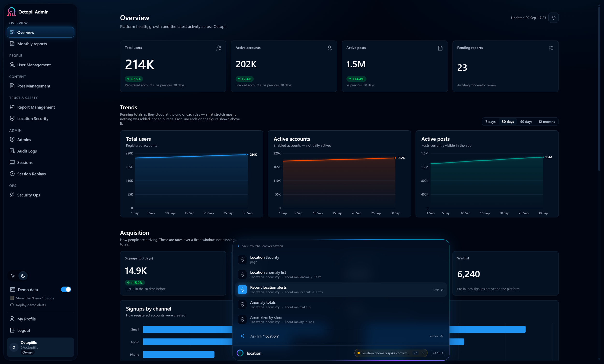Click the shield icon beside Anomaly totals
Viewport: 604px width, 364px height.
pos(242,304)
